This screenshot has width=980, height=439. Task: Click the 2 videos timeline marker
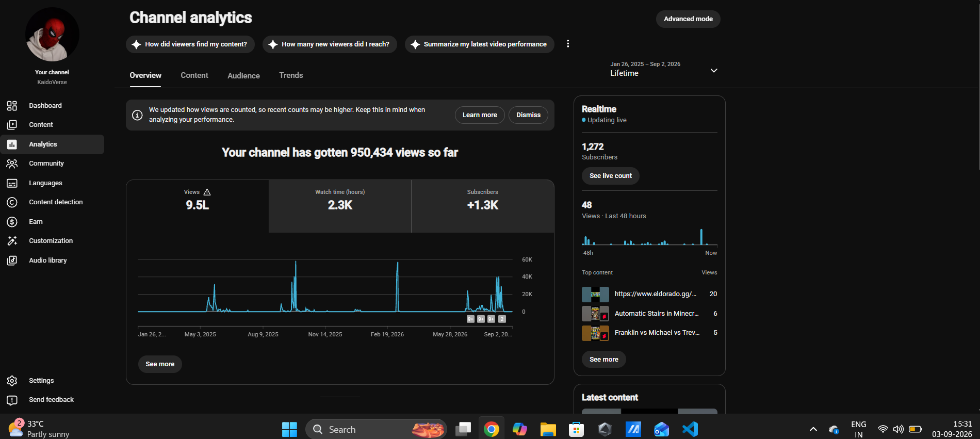pos(502,319)
